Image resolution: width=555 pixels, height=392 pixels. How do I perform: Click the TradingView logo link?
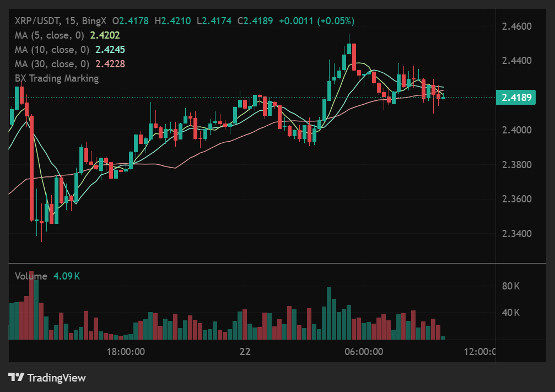tap(47, 378)
